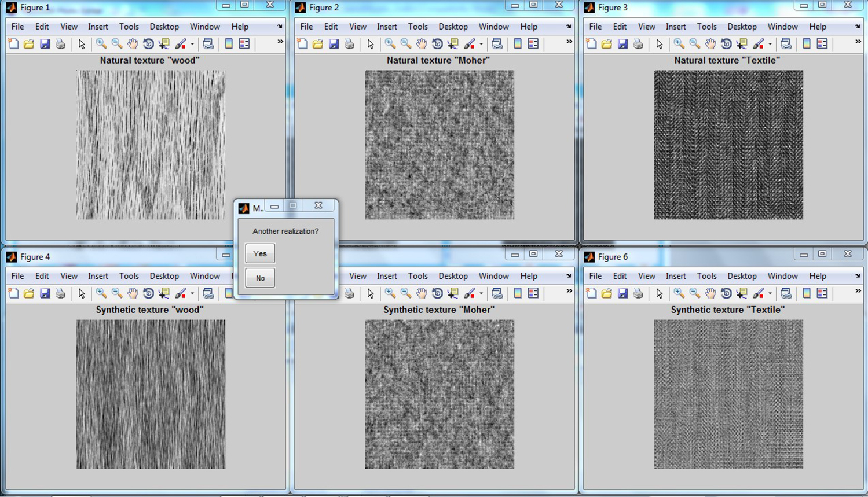Insert a legend in Figure 6
This screenshot has height=497, width=868.
[822, 293]
